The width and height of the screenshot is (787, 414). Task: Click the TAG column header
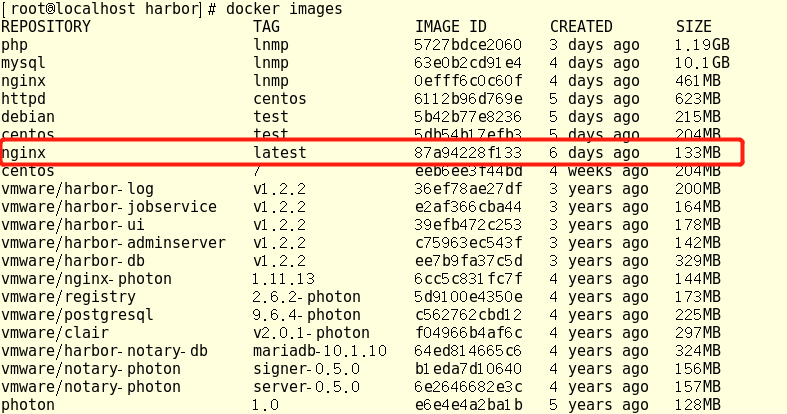click(x=268, y=26)
